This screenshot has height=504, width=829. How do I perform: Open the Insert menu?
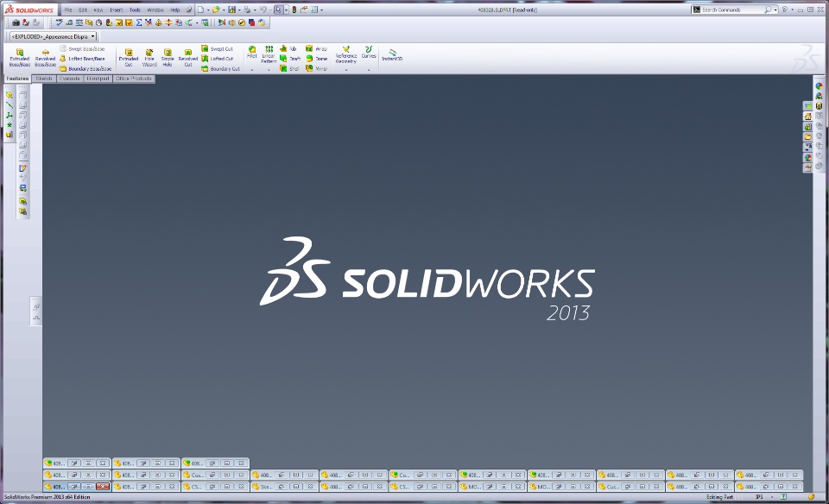117,10
